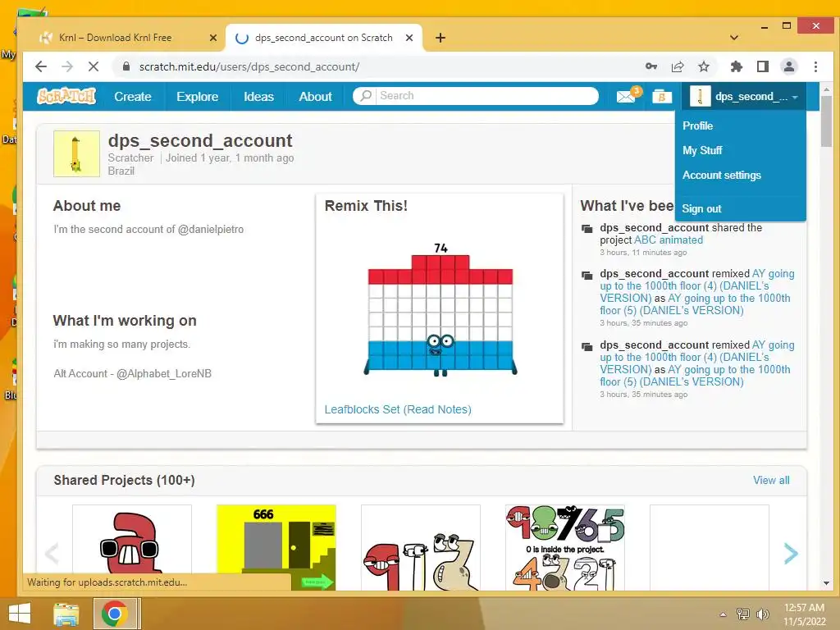Click the network icon in system tray
The image size is (840, 630).
pos(743,614)
